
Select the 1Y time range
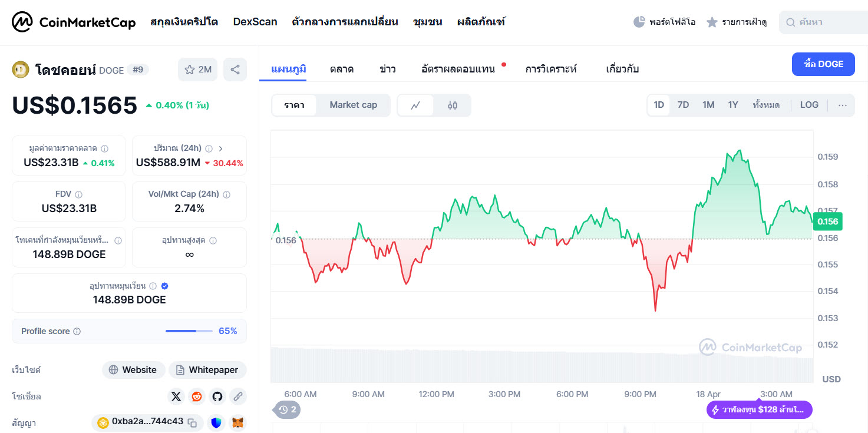733,105
